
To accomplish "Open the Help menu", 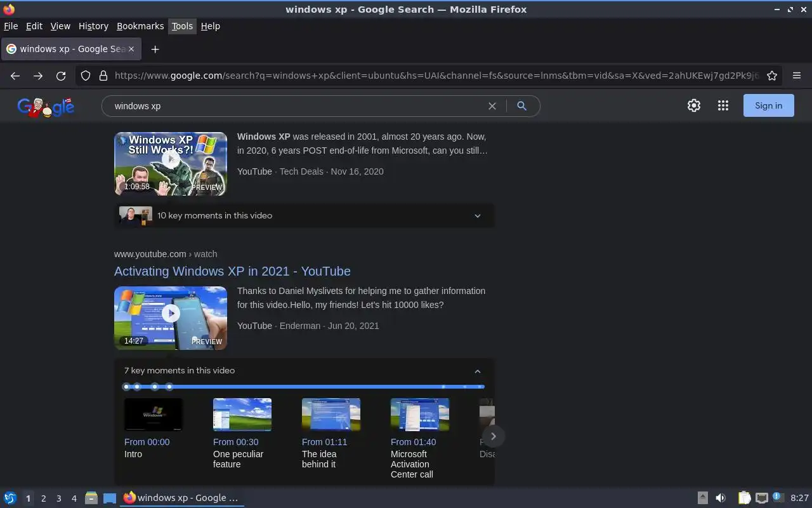I will (x=211, y=26).
